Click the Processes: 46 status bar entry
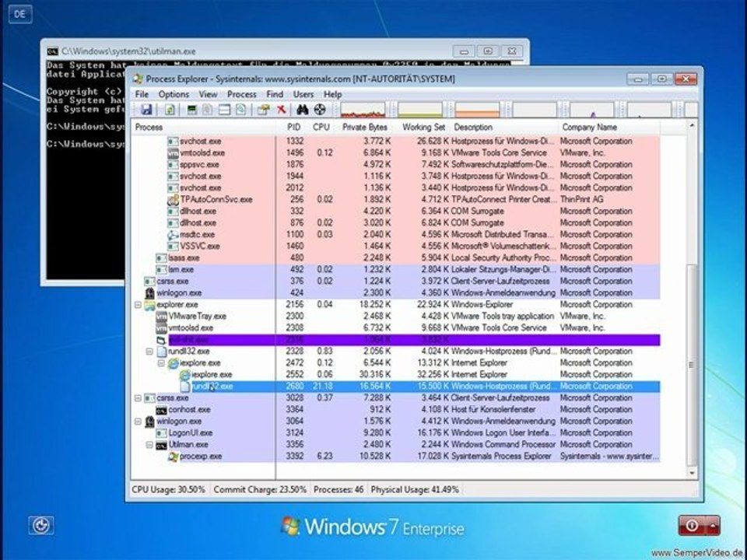The image size is (747, 560). [338, 489]
